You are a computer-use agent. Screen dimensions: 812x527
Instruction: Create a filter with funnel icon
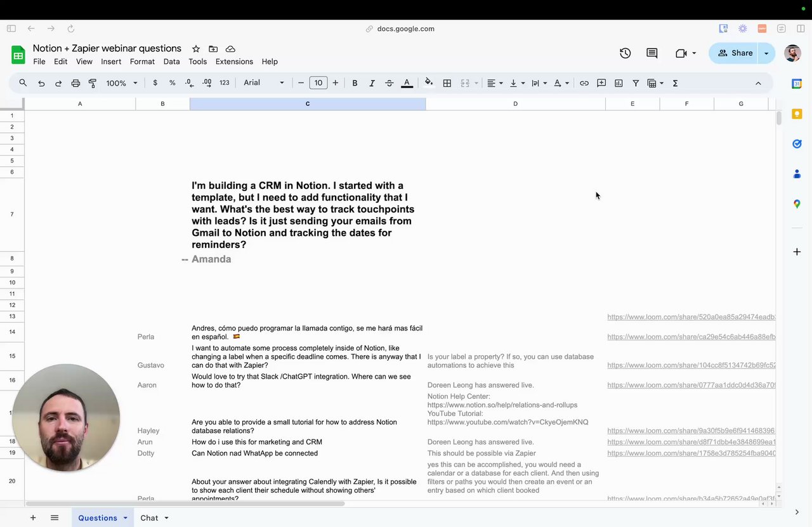tap(636, 83)
